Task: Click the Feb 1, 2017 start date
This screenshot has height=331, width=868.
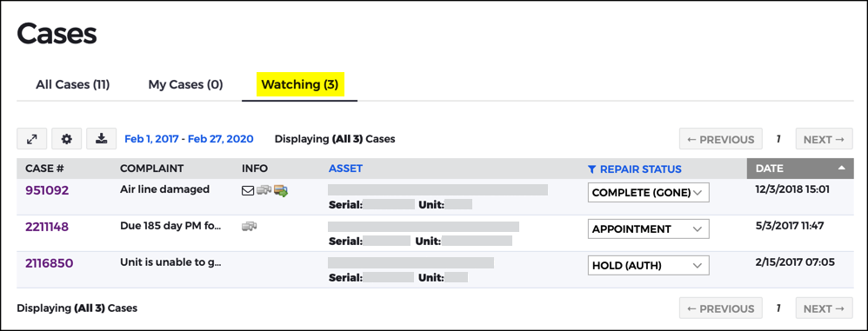Action: click(x=151, y=139)
